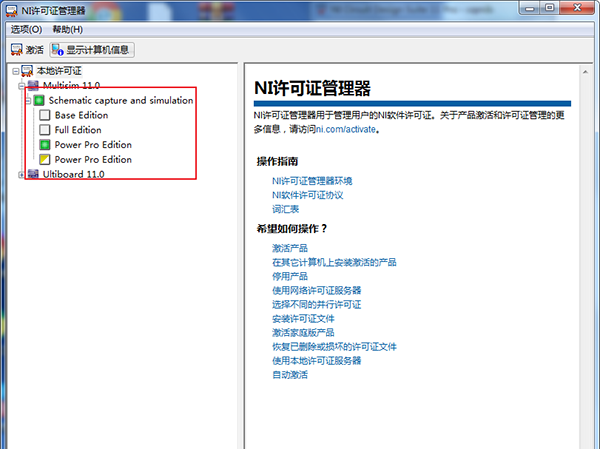The width and height of the screenshot is (600, 449).
Task: Collapse the 本地许可证 tree node
Action: pos(16,71)
